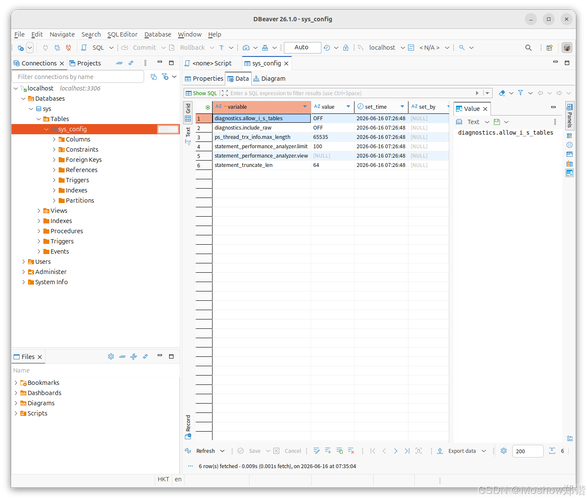
Task: Focus the Filter connections by name field
Action: click(x=78, y=77)
